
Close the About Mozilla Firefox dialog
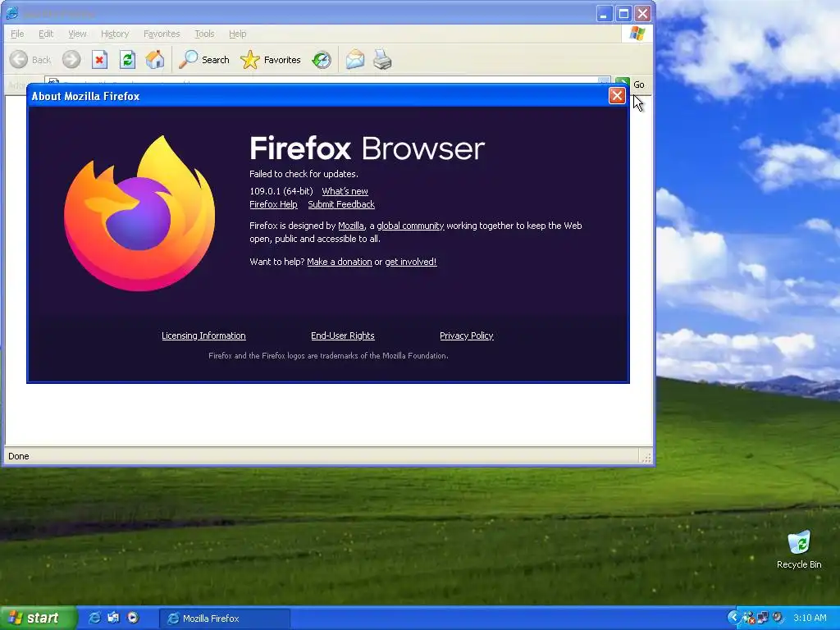point(617,95)
